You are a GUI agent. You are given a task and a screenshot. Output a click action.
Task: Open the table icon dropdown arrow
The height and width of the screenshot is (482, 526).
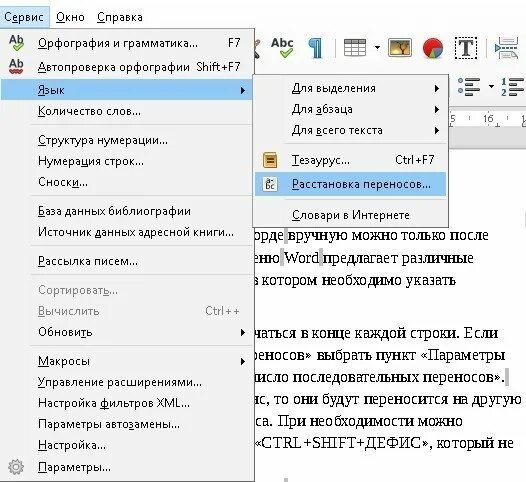(x=377, y=47)
